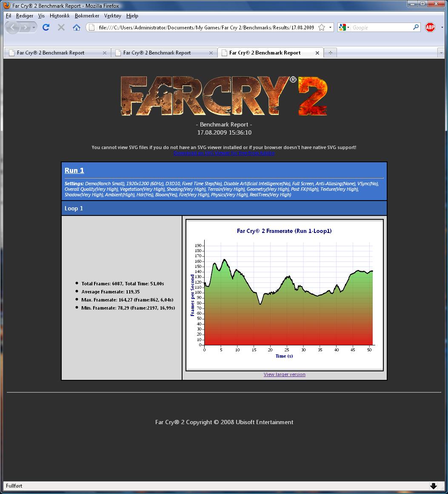Open a new tab with plus button

(330, 53)
